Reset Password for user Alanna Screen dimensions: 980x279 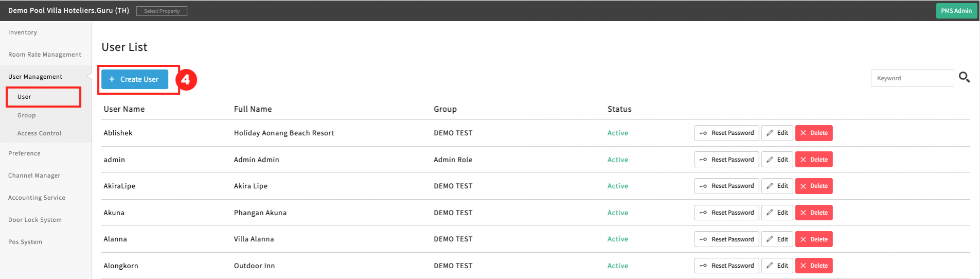(726, 239)
